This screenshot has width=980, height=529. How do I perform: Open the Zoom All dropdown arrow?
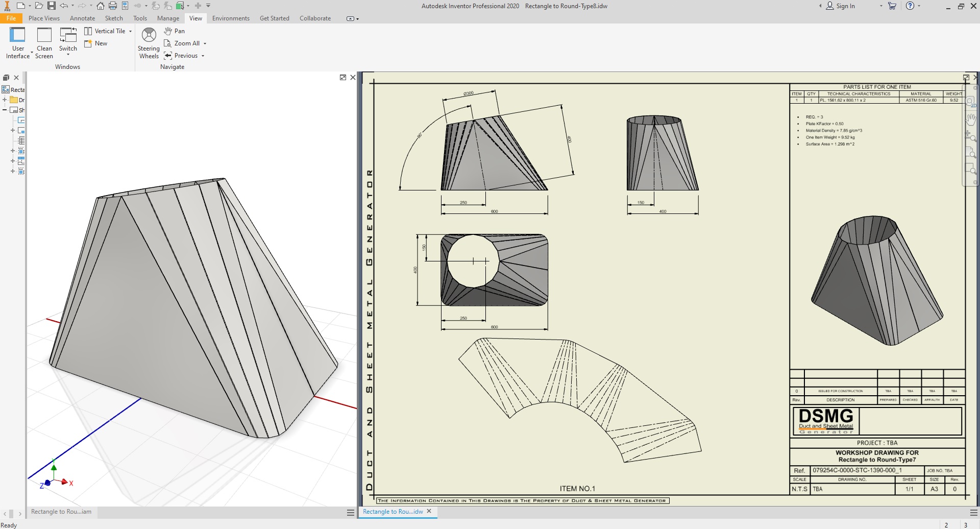(205, 44)
